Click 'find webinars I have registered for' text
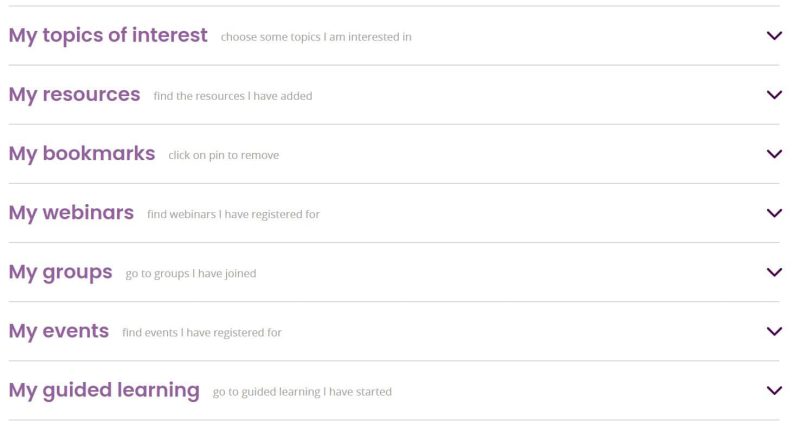The height and width of the screenshot is (427, 800). [233, 214]
